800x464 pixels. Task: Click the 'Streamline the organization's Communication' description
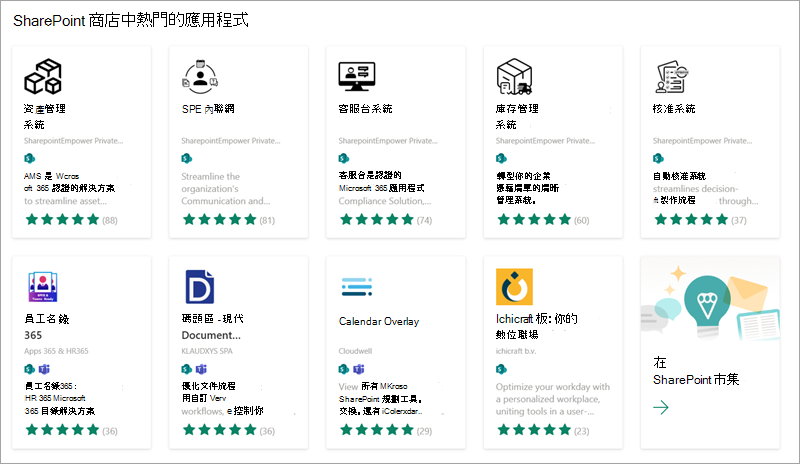[226, 189]
